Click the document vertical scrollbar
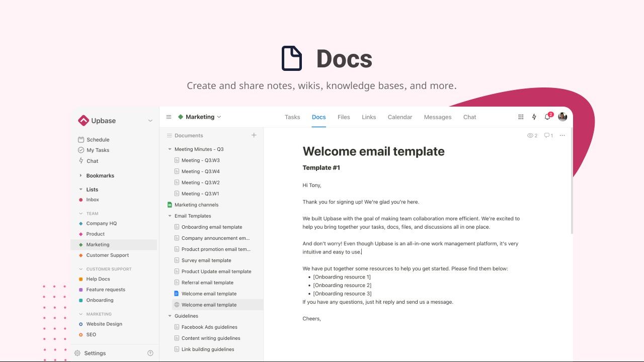 coord(572,181)
